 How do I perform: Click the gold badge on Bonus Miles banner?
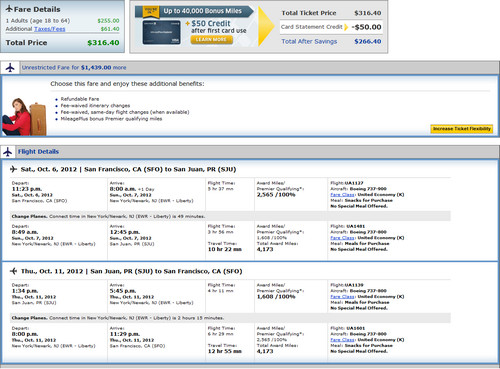pos(151,11)
